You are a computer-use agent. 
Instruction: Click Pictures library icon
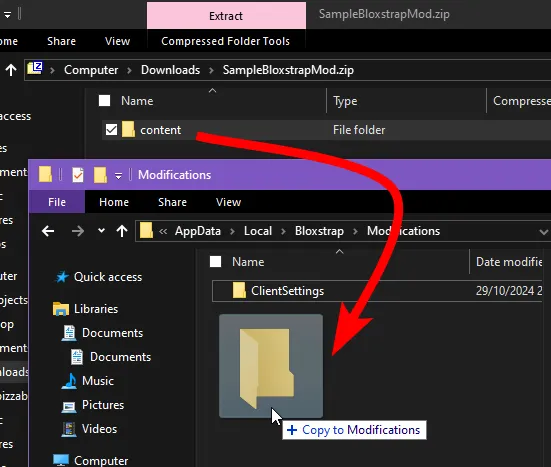click(x=69, y=407)
